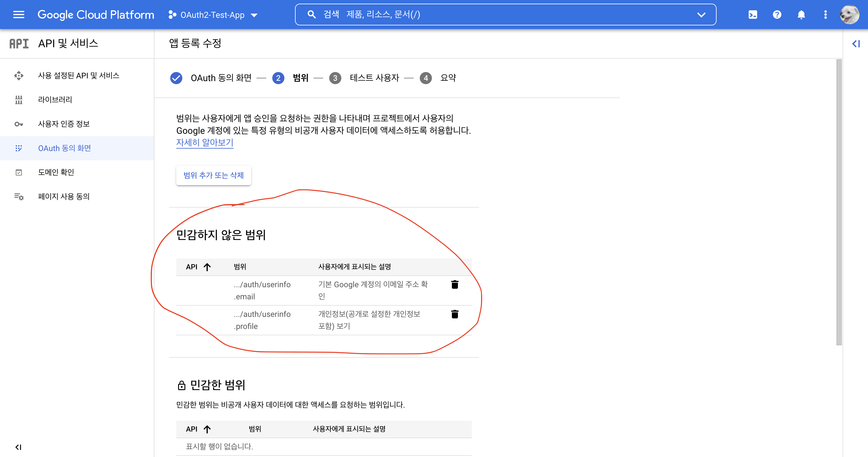Collapse the left sidebar navigation
868x457 pixels.
click(18, 447)
